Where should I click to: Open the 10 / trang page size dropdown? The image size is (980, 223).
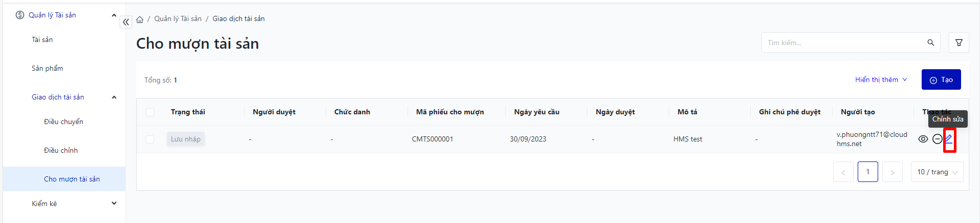coord(937,172)
